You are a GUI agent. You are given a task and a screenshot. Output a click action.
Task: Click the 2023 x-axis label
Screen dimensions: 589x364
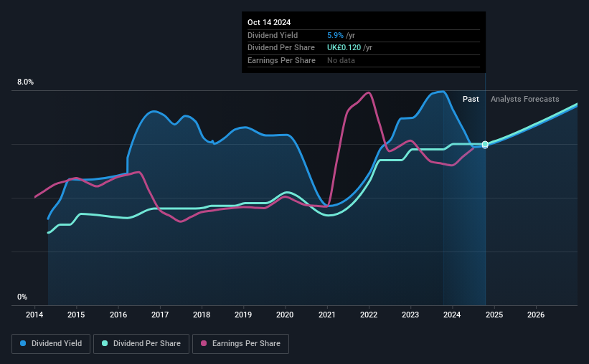point(410,315)
